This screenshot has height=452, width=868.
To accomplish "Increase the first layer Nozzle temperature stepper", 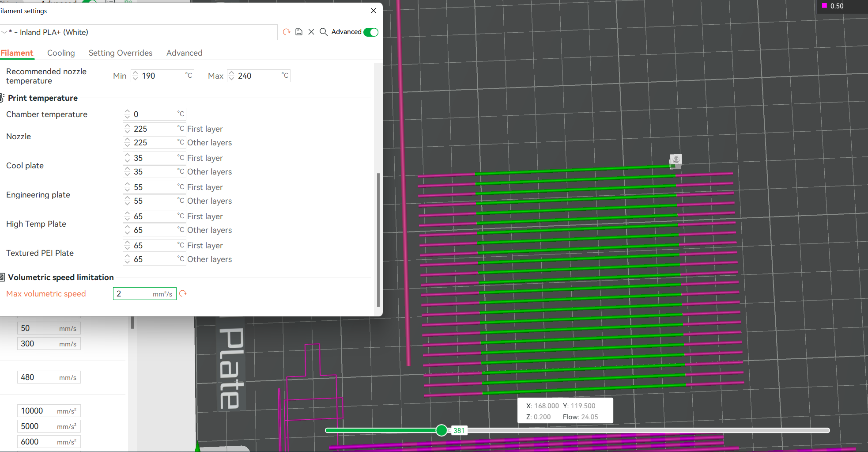I will [127, 126].
